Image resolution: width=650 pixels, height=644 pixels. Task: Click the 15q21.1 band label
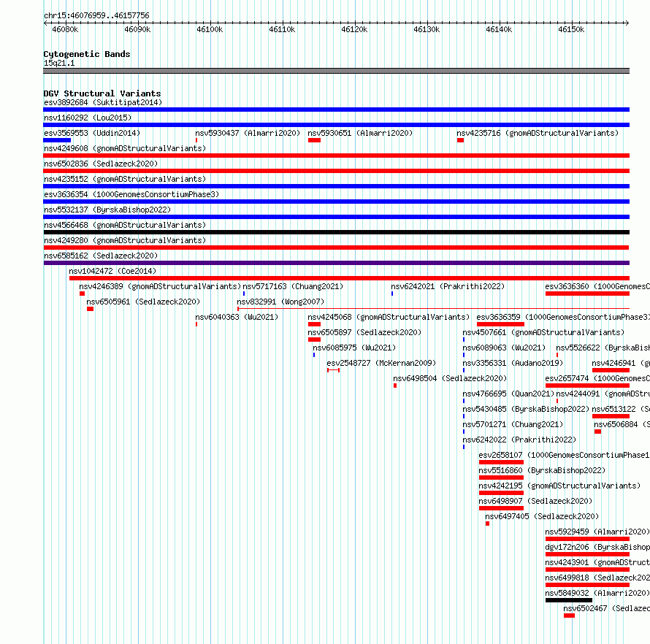click(x=59, y=63)
